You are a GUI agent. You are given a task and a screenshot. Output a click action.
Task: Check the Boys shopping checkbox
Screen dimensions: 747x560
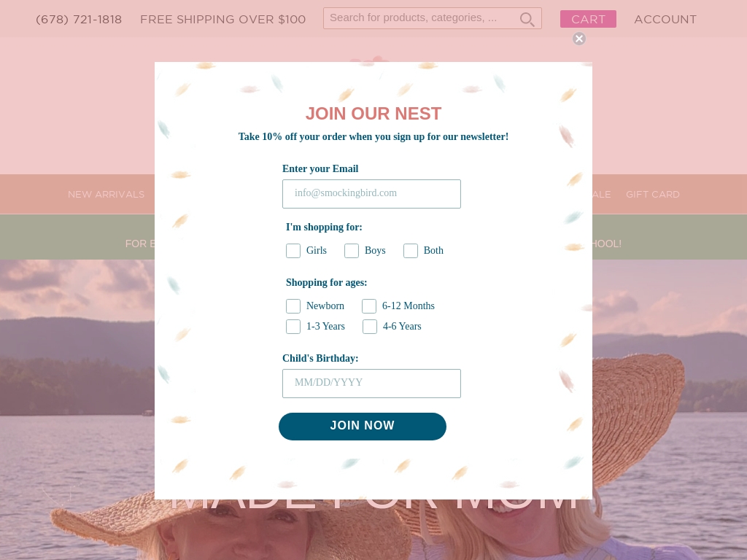(352, 251)
